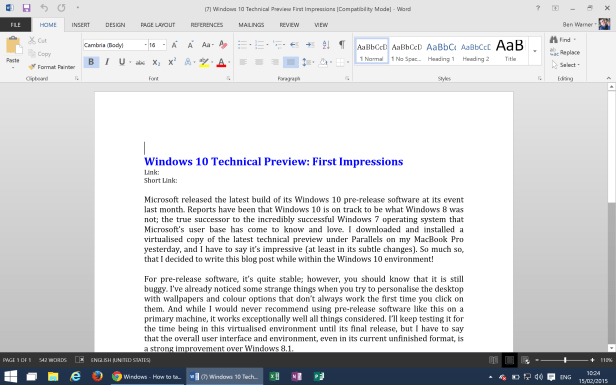Image resolution: width=616 pixels, height=385 pixels.
Task: Switch to Read Mode view
Action: [493, 360]
